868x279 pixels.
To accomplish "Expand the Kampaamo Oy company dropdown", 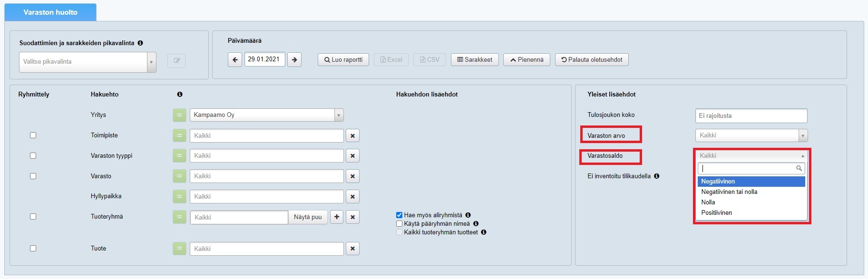I will (266, 115).
